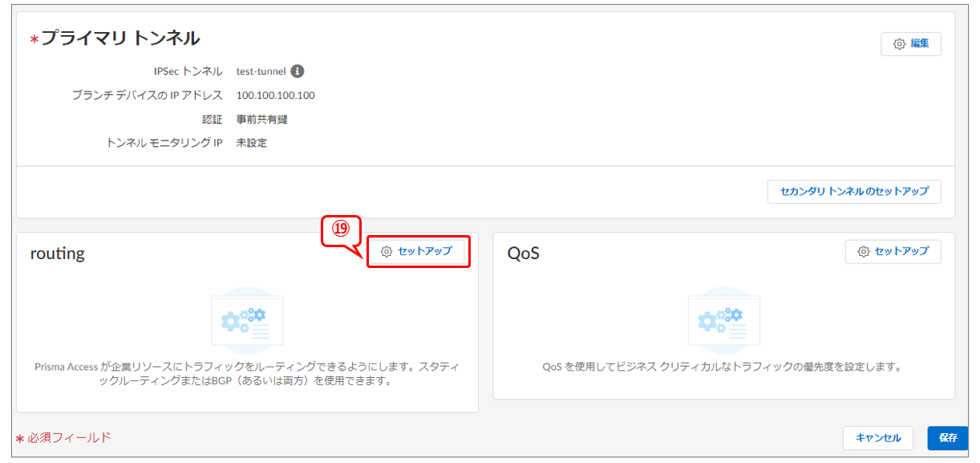The height and width of the screenshot is (463, 980).
Task: Click the gear icon in QoS セットアップ
Action: pyautogui.click(x=863, y=251)
